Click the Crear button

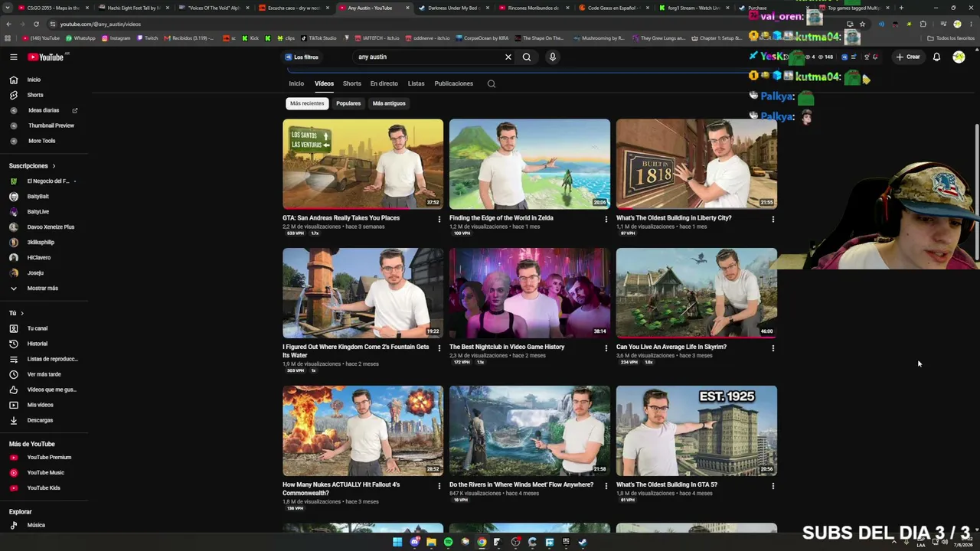(x=908, y=57)
